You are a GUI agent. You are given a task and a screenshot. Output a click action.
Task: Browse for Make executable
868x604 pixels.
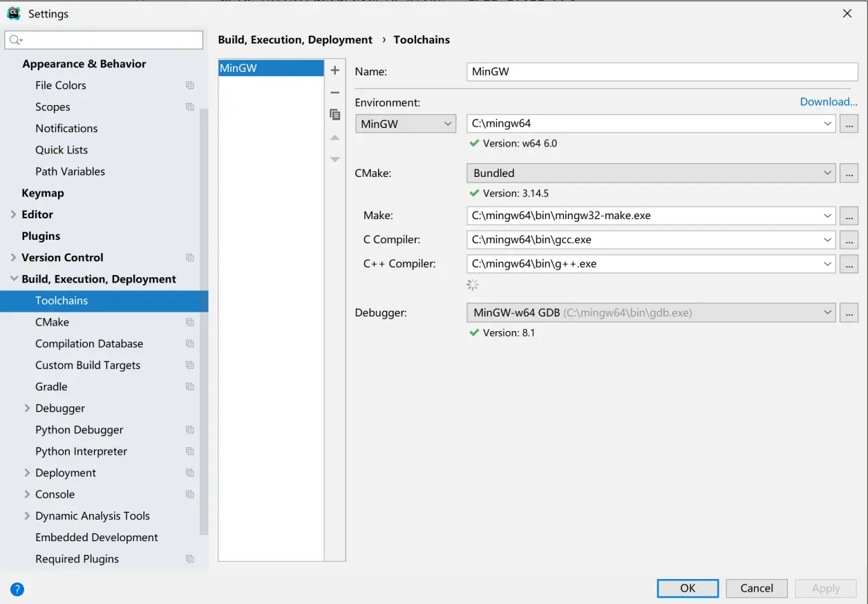pos(849,216)
